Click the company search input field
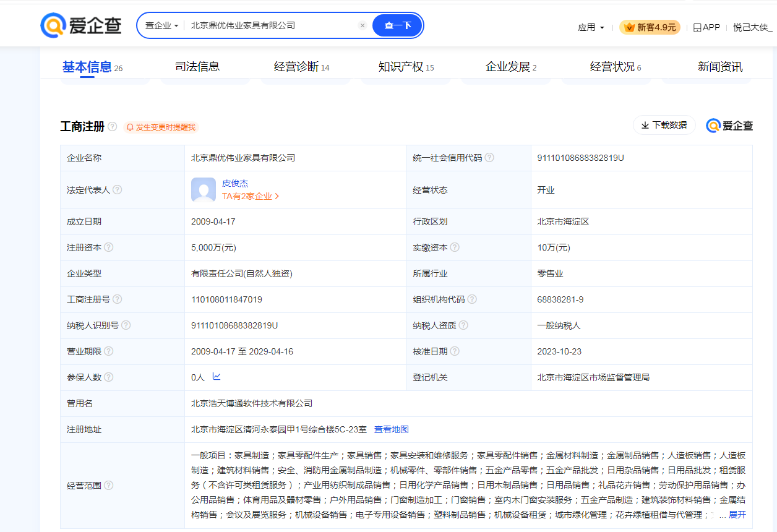This screenshot has width=777, height=532. pyautogui.click(x=272, y=26)
